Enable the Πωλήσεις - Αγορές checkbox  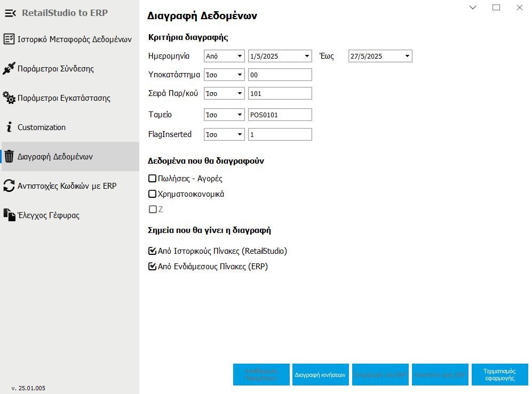(153, 179)
